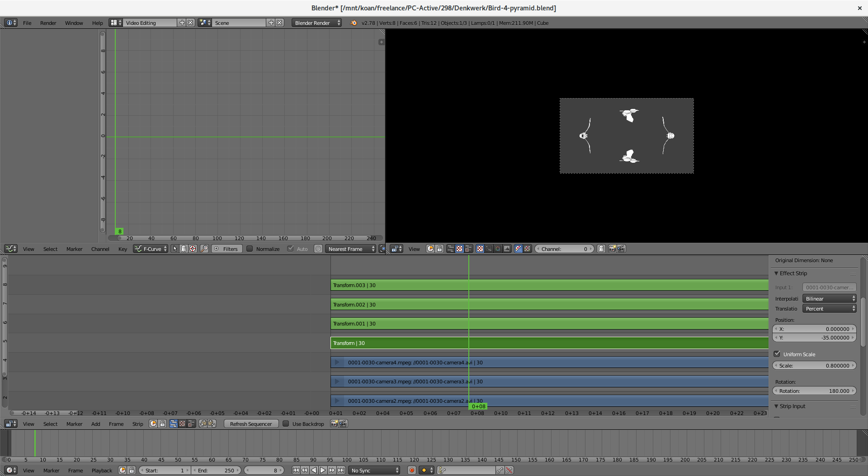The image size is (868, 476).
Task: Select the Transform.001 strip
Action: tap(549, 323)
